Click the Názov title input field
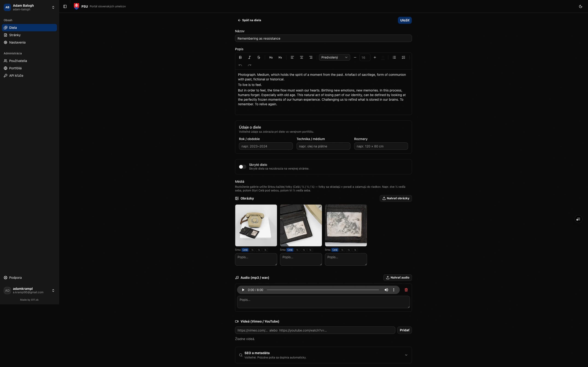 click(323, 38)
